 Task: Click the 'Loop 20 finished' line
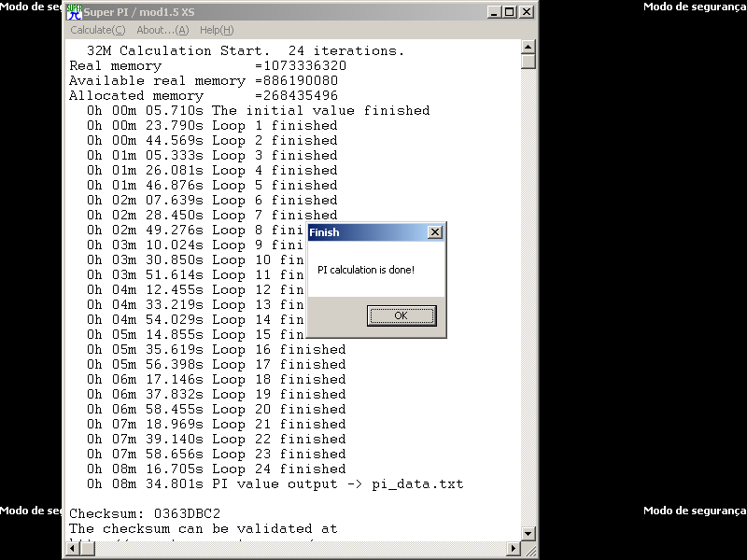(x=217, y=409)
